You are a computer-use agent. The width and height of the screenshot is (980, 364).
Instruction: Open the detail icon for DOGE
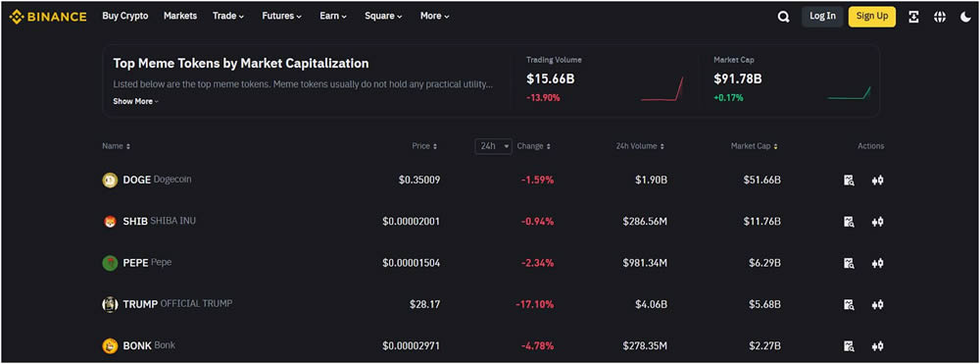pos(849,181)
